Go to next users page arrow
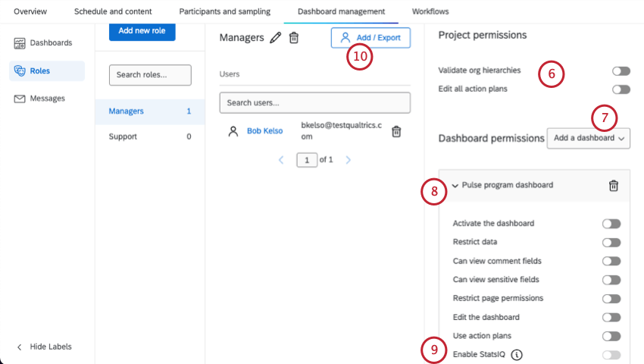Image resolution: width=644 pixels, height=364 pixels. pyautogui.click(x=349, y=160)
